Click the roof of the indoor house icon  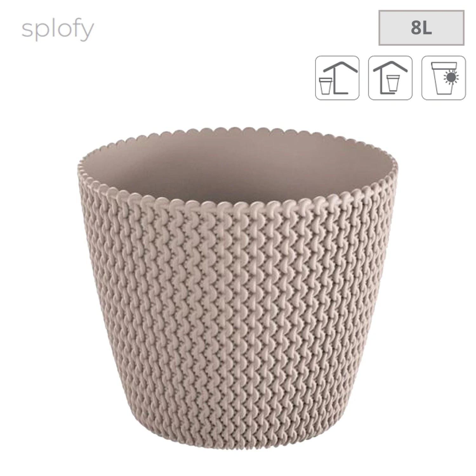pos(390,67)
